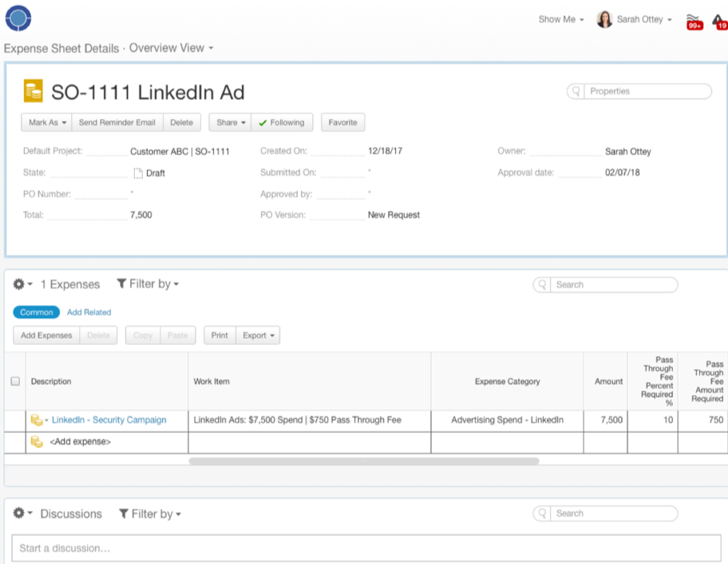Click the Print button

coord(220,336)
